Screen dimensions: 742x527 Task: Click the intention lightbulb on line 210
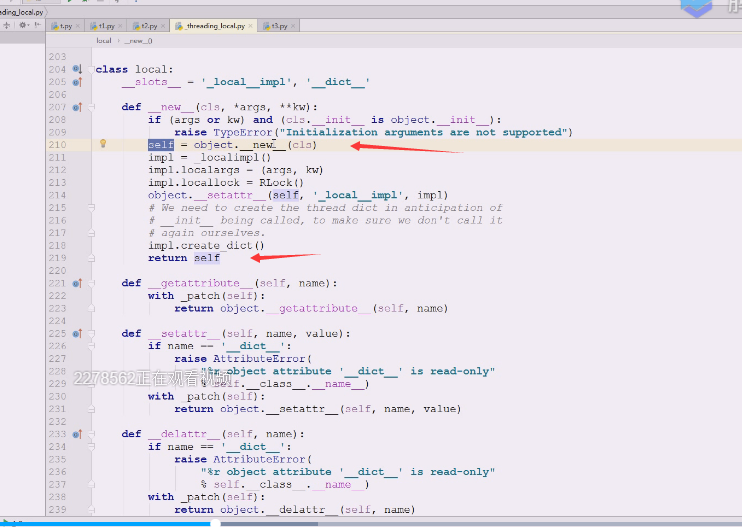point(103,144)
